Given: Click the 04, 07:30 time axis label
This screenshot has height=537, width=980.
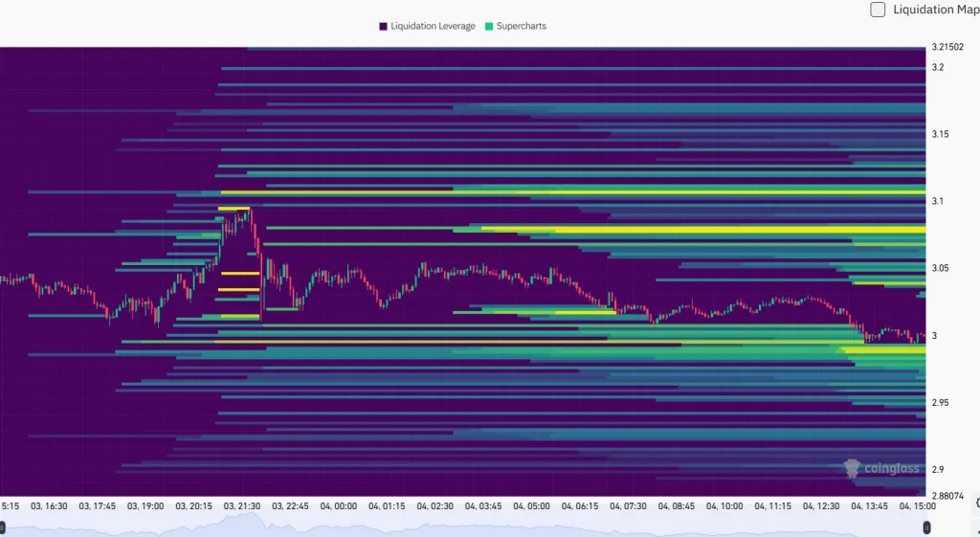Looking at the screenshot, I should tap(628, 505).
